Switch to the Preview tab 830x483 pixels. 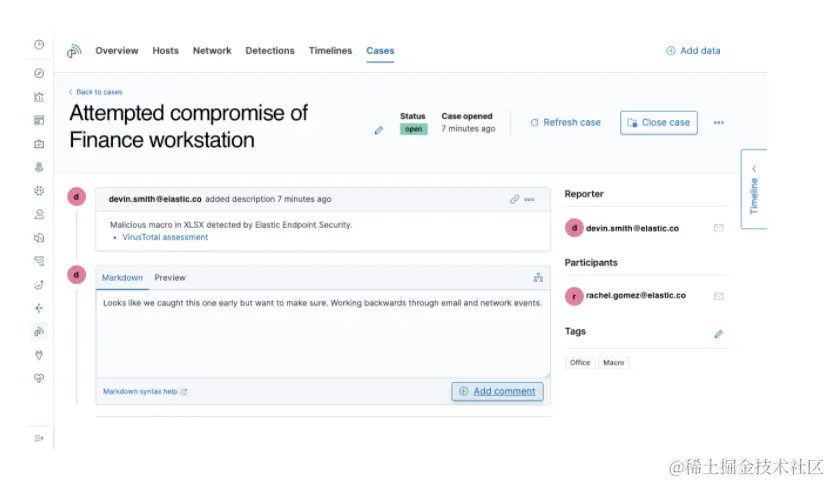coord(170,277)
